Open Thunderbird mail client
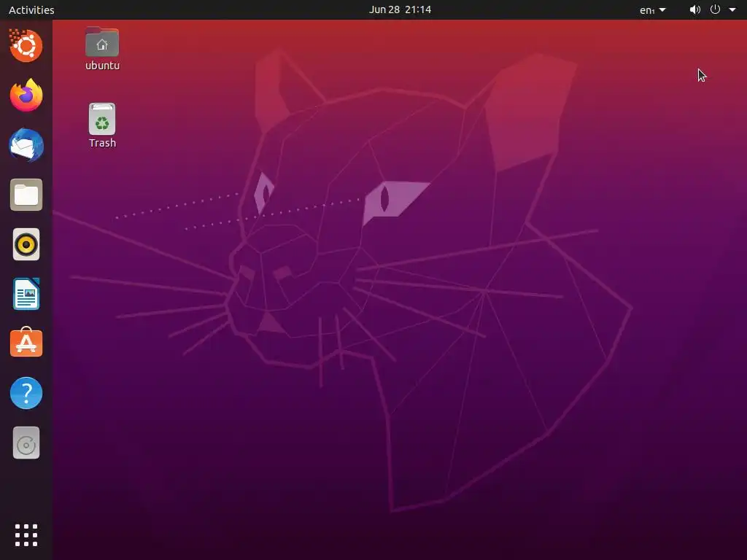Screen dimensions: 747x560 click(26, 145)
